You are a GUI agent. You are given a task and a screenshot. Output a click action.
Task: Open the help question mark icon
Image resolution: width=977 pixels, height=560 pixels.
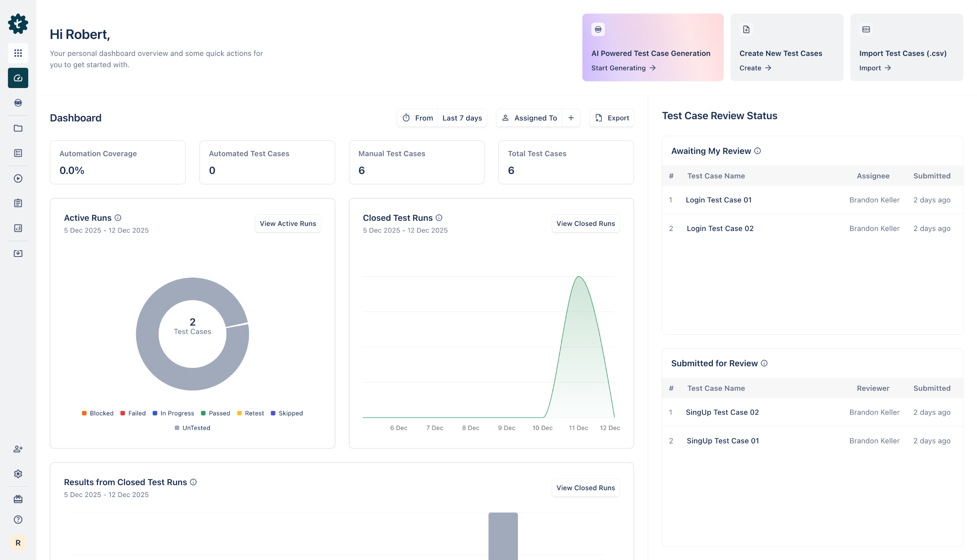(18, 520)
